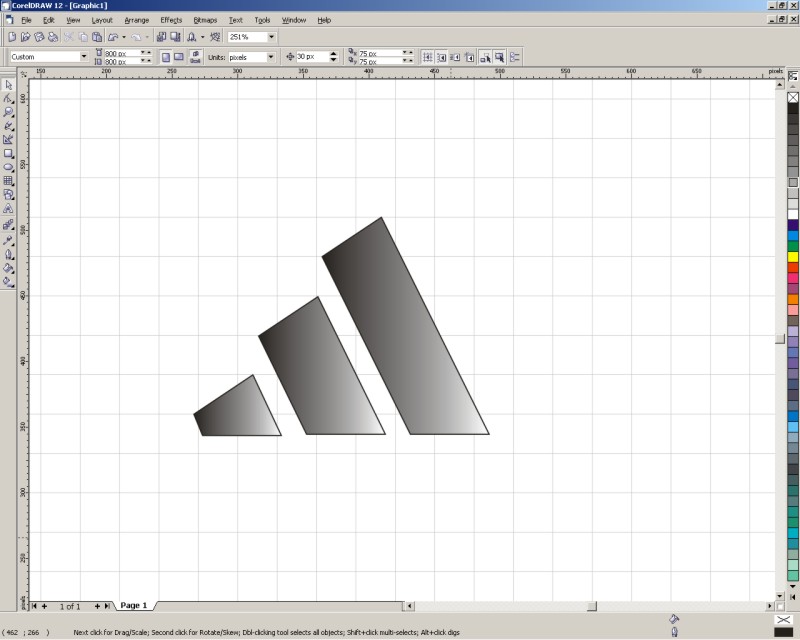Expand the color palette flyout arrow
The width and height of the screenshot is (800, 640).
click(x=792, y=597)
